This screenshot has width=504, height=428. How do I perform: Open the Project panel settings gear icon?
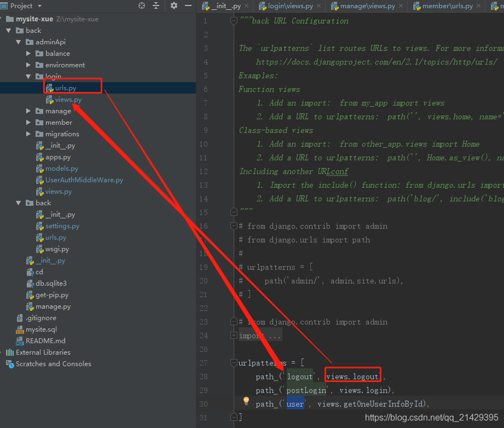pos(173,5)
